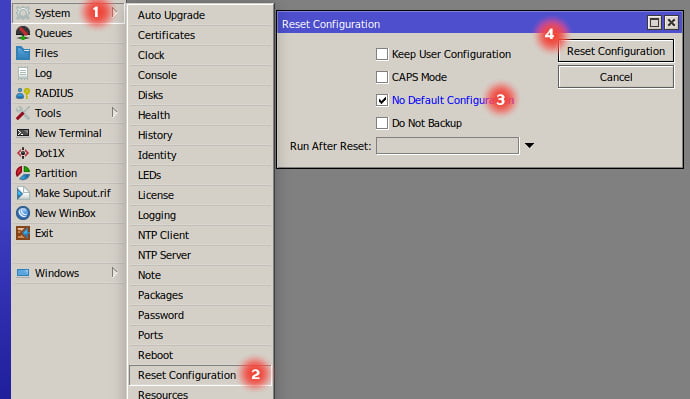The image size is (690, 399).
Task: Open Ports submenu entry
Action: pos(201,335)
